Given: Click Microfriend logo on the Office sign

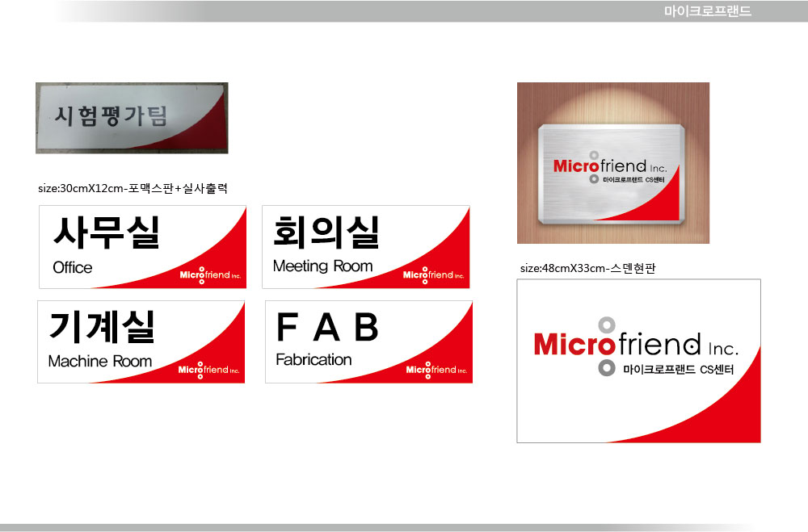Looking at the screenshot, I should pyautogui.click(x=210, y=275).
